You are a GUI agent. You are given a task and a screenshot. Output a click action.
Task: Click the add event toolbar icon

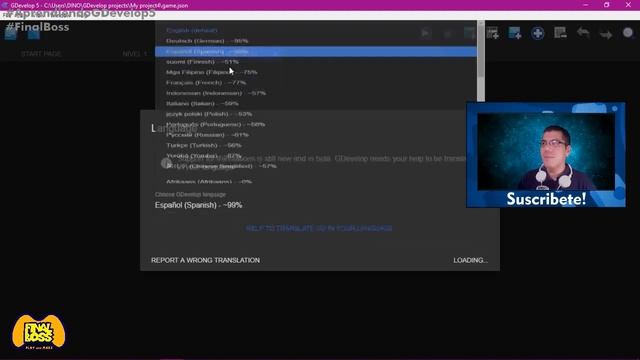point(492,33)
